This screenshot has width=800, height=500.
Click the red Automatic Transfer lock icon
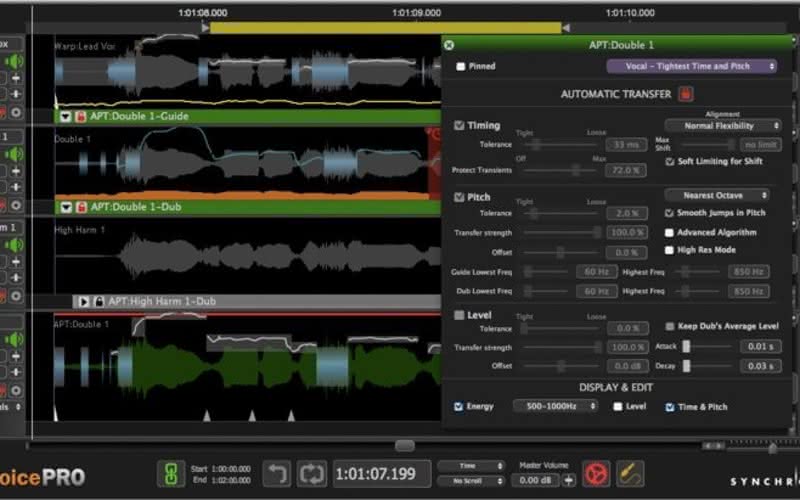[685, 94]
